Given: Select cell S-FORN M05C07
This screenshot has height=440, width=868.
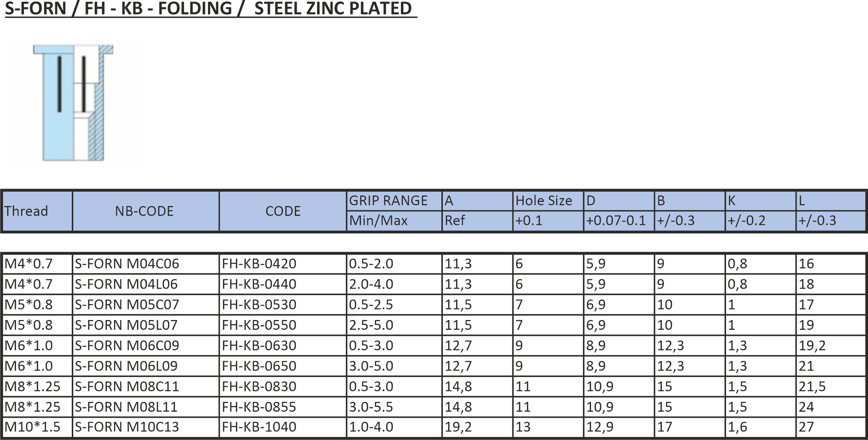Looking at the screenshot, I should point(145,305).
